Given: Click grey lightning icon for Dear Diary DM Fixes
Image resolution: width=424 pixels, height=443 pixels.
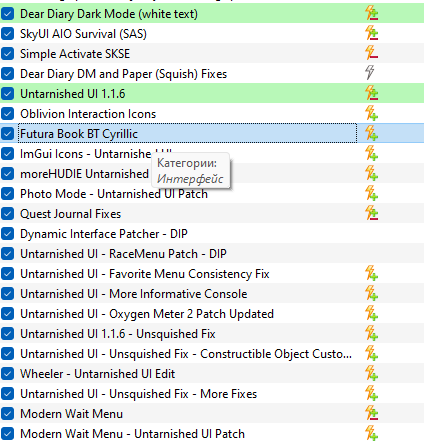Looking at the screenshot, I should pyautogui.click(x=369, y=73).
